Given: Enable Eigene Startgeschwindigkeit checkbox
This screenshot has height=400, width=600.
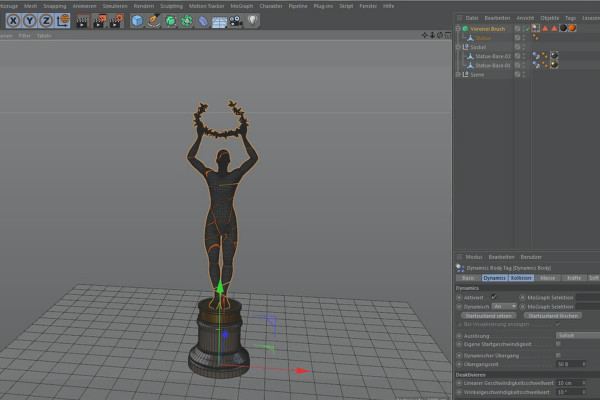Looking at the screenshot, I should [x=558, y=343].
